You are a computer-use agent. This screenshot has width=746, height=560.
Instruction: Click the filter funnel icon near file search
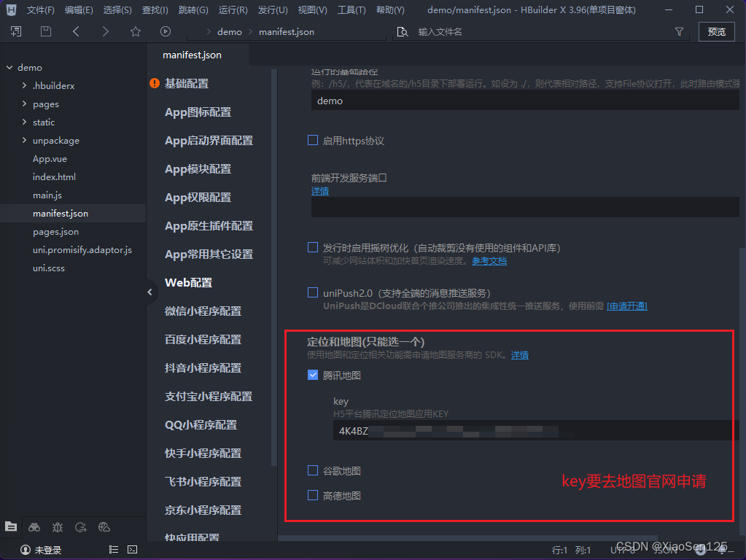679,31
